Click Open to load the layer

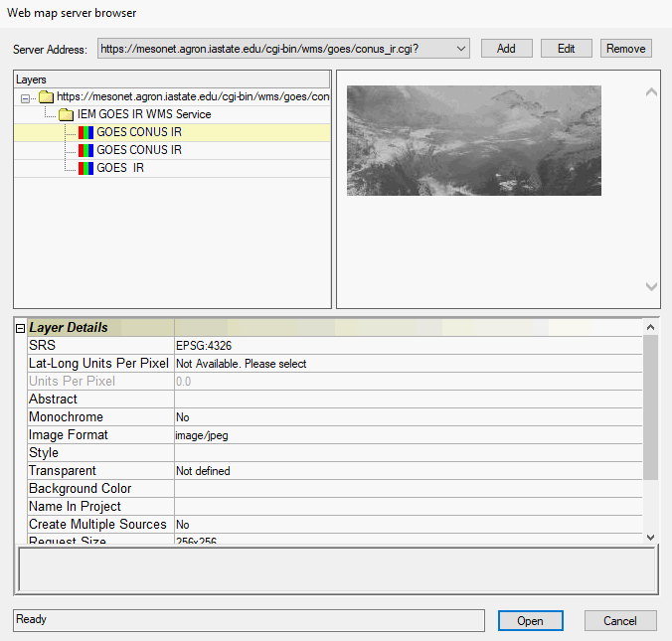pyautogui.click(x=530, y=620)
